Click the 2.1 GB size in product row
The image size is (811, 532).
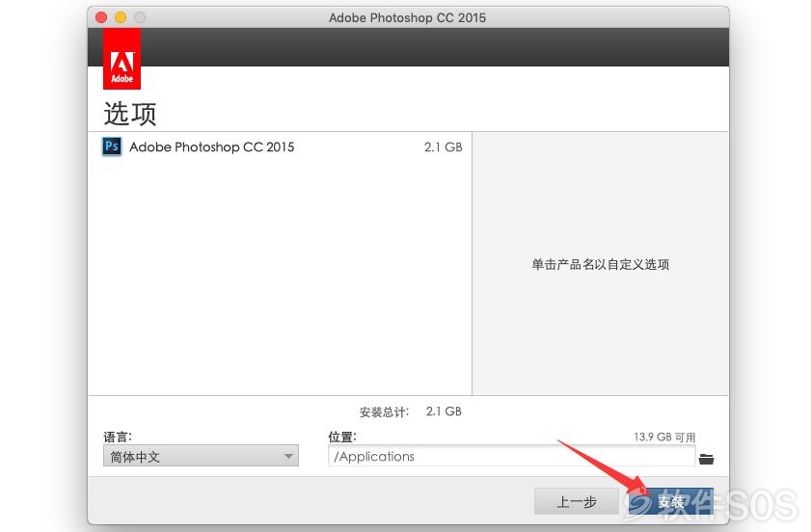point(444,147)
